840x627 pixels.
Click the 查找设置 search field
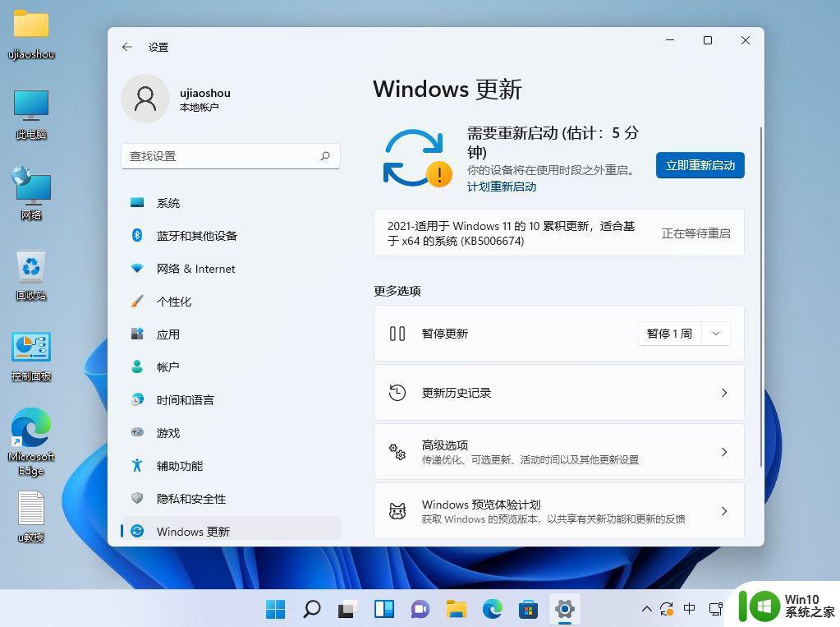coord(231,156)
